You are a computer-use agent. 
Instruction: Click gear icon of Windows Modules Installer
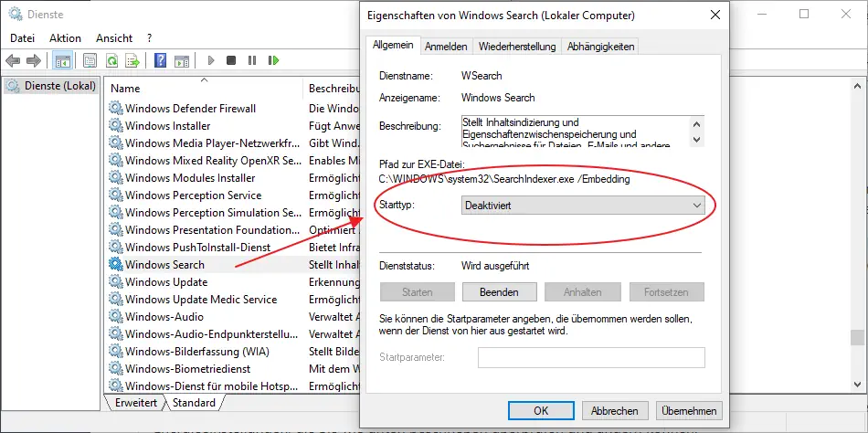point(115,178)
